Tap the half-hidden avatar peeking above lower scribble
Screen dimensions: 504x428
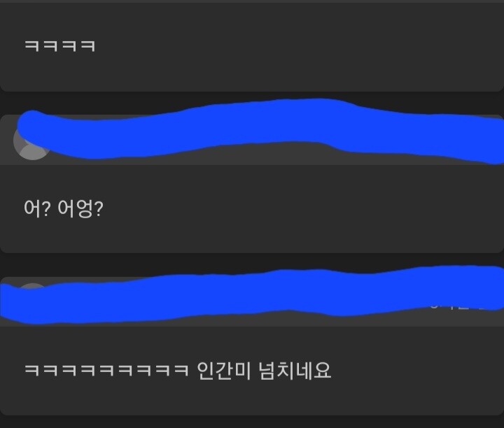pyautogui.click(x=32, y=286)
